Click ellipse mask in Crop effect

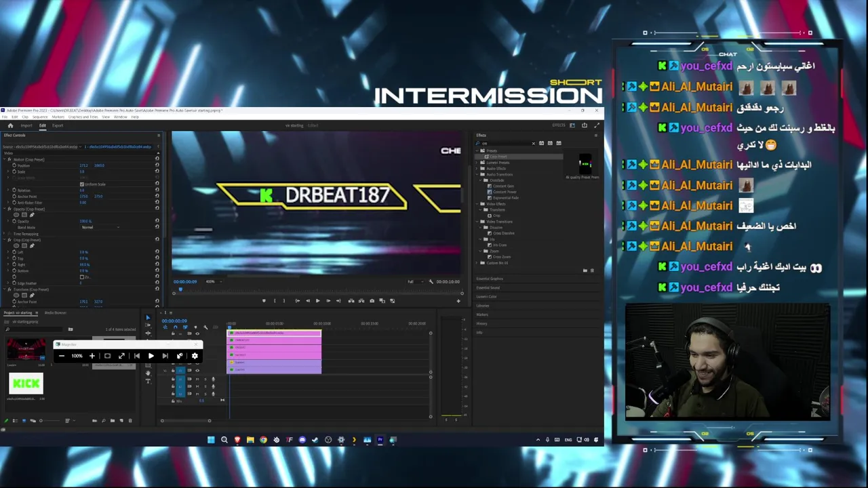click(16, 246)
